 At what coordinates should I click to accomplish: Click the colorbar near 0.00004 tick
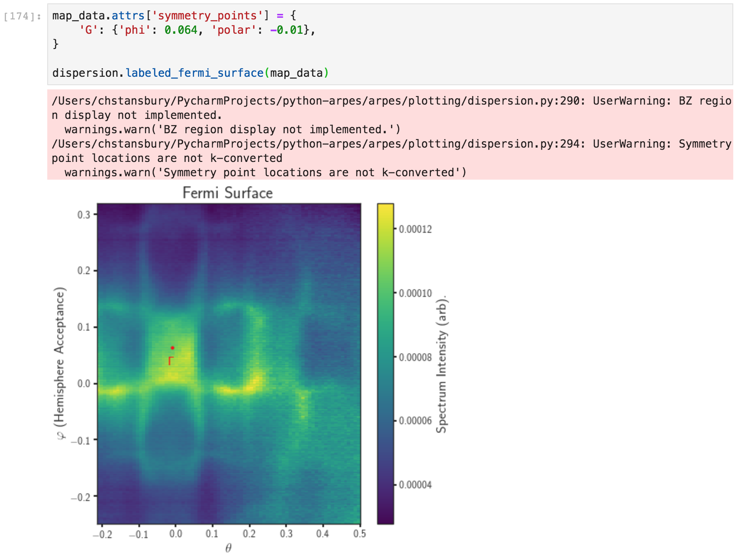[386, 485]
